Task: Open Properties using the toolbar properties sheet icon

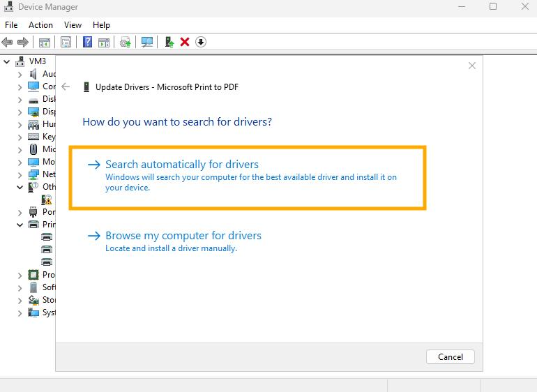Action: click(x=66, y=42)
